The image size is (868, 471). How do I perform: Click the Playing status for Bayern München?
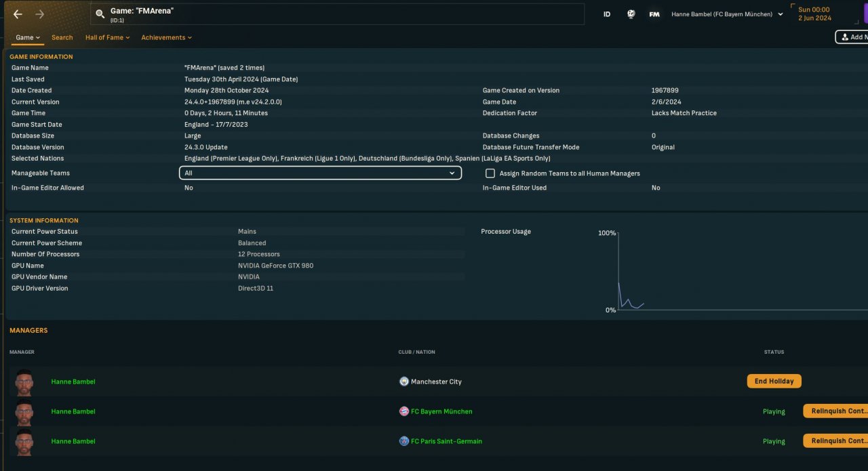[x=774, y=411]
